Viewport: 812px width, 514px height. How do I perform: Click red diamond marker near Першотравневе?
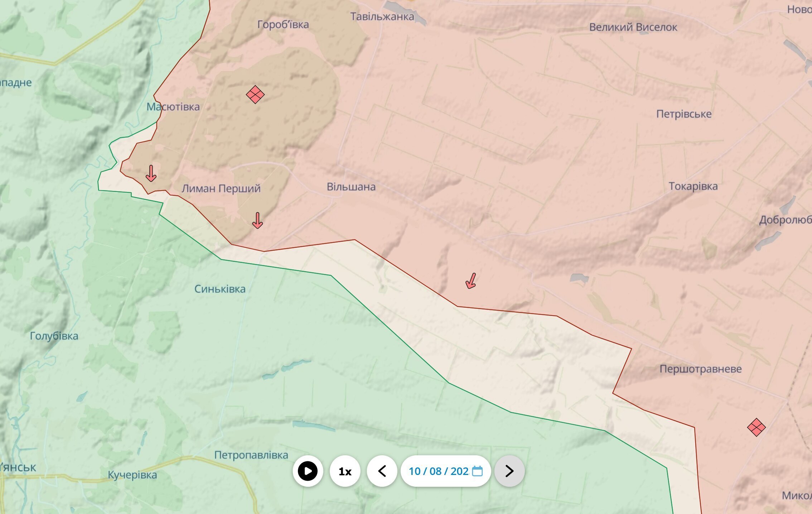point(756,427)
